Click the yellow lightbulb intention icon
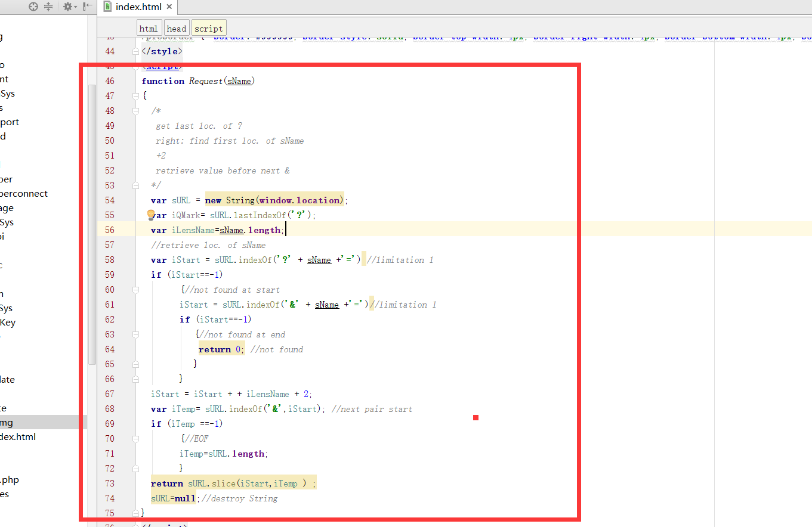 pos(151,215)
